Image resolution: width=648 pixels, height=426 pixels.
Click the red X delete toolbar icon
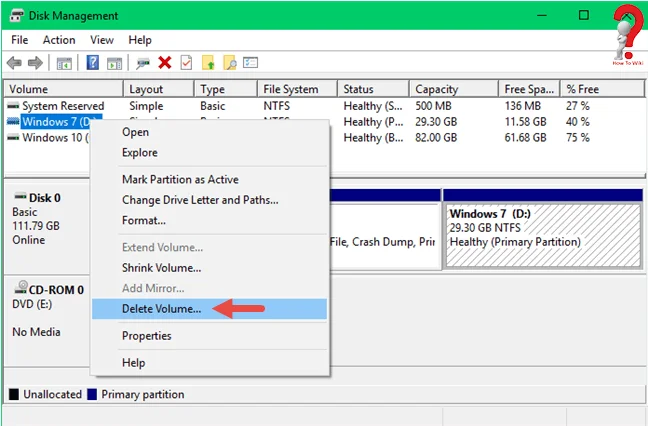[164, 63]
